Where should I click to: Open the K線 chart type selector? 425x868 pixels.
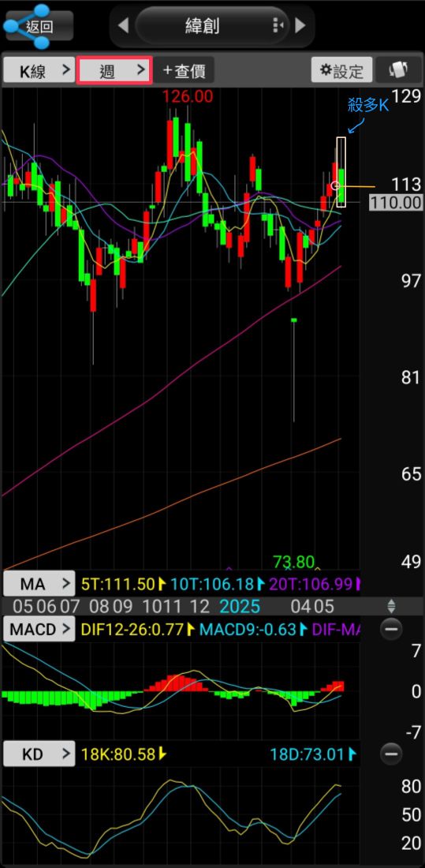click(x=39, y=70)
